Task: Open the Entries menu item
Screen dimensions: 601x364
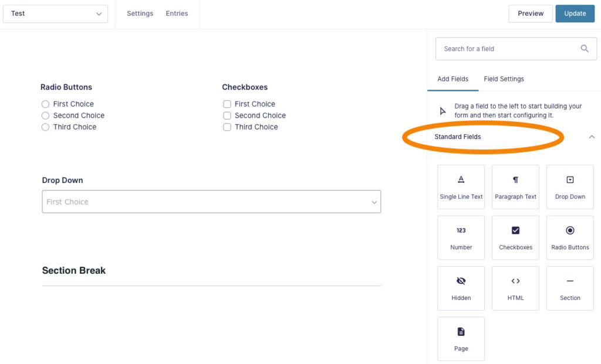Action: coord(177,13)
